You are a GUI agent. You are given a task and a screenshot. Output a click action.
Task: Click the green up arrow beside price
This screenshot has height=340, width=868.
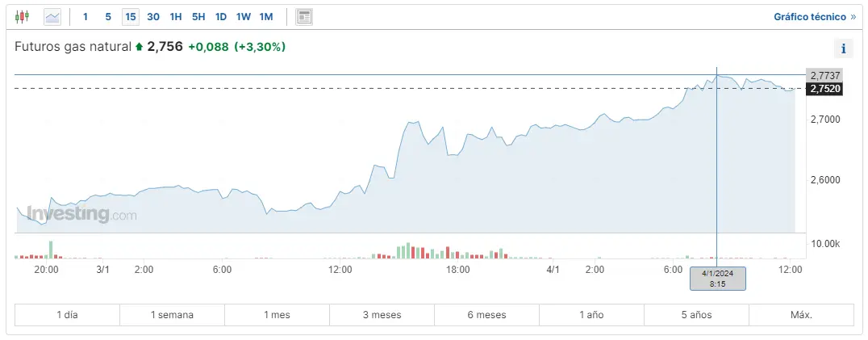[x=139, y=47]
